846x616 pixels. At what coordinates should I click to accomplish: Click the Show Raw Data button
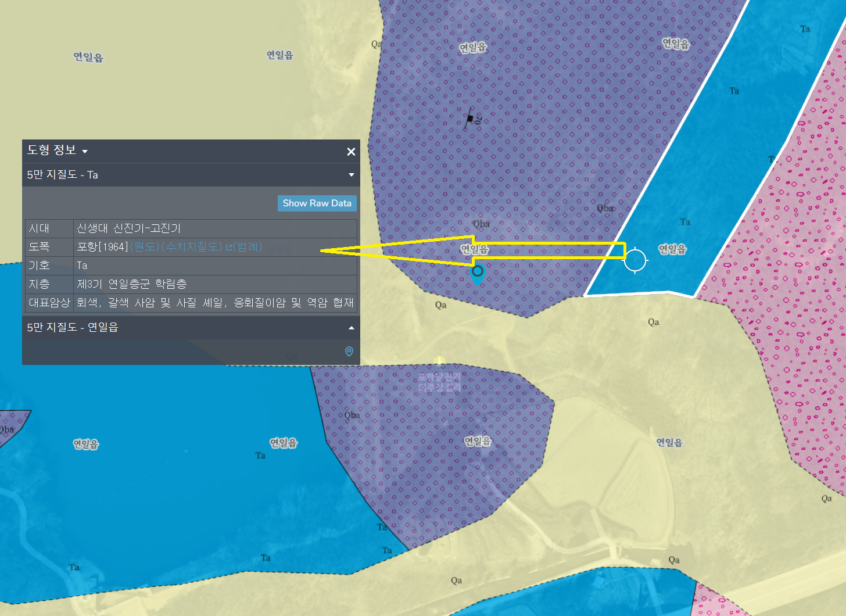point(317,203)
